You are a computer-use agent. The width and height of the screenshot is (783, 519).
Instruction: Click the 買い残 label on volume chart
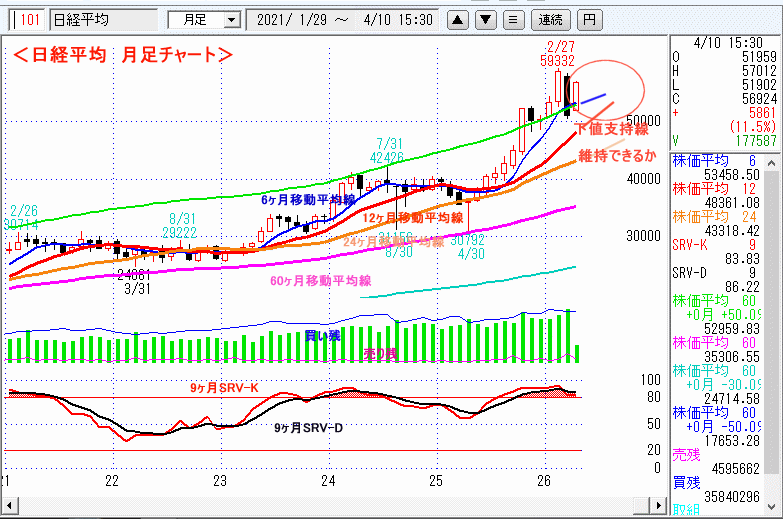[x=322, y=336]
